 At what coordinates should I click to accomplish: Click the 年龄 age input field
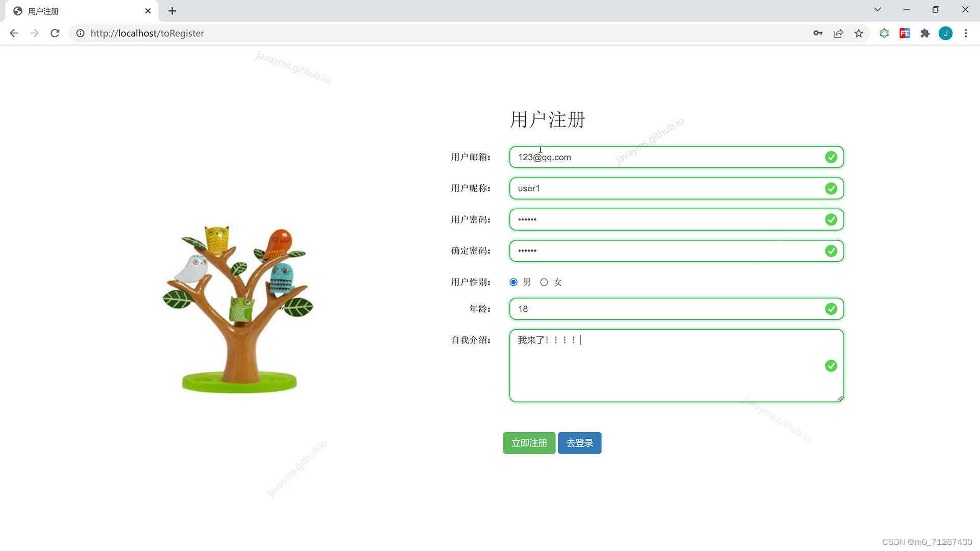coord(664,309)
